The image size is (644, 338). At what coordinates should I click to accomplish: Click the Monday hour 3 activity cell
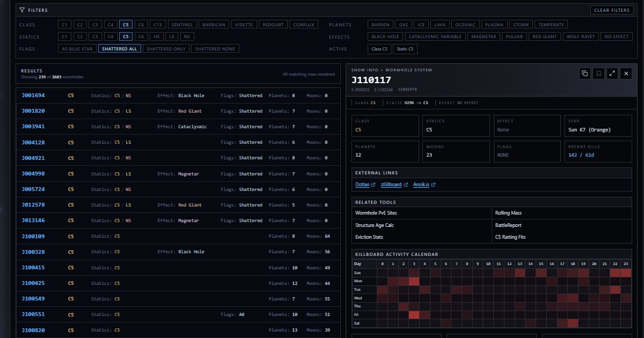[x=414, y=281]
